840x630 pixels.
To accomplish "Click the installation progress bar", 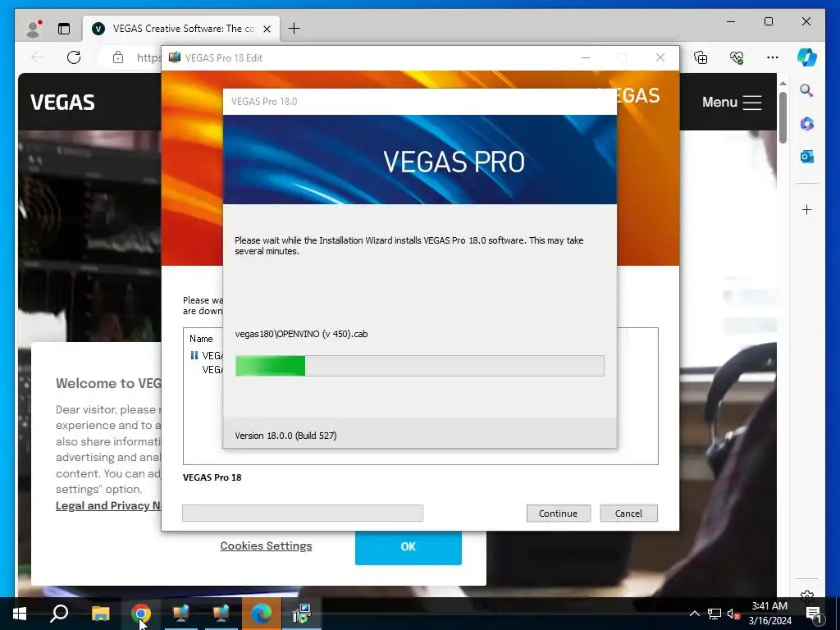I will pos(419,366).
